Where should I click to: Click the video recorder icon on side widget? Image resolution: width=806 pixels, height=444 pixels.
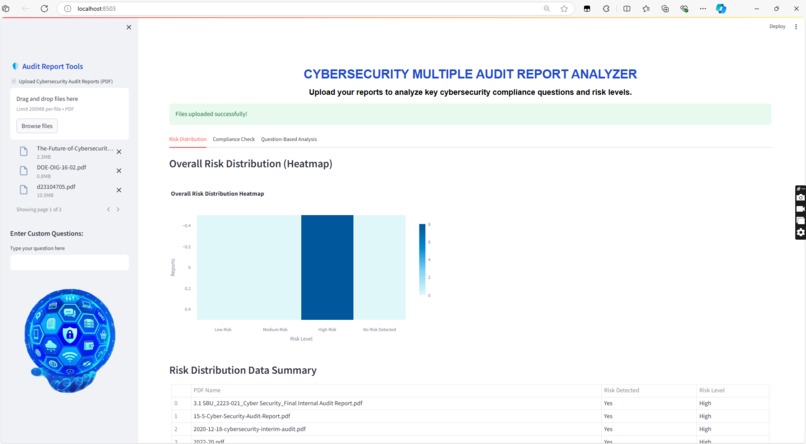point(800,209)
